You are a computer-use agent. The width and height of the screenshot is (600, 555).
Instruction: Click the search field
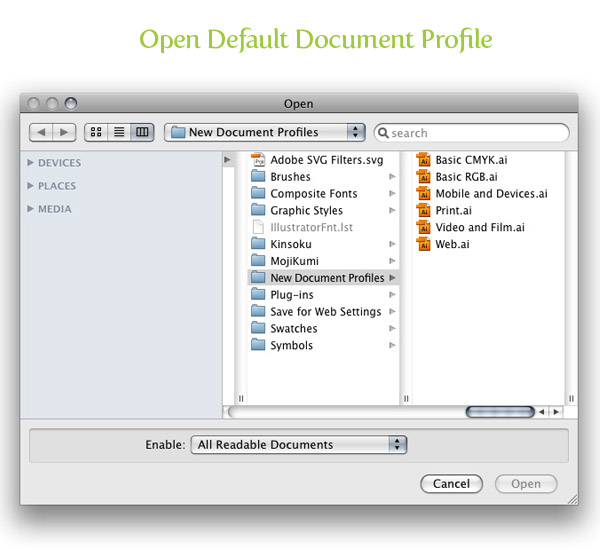[x=471, y=133]
